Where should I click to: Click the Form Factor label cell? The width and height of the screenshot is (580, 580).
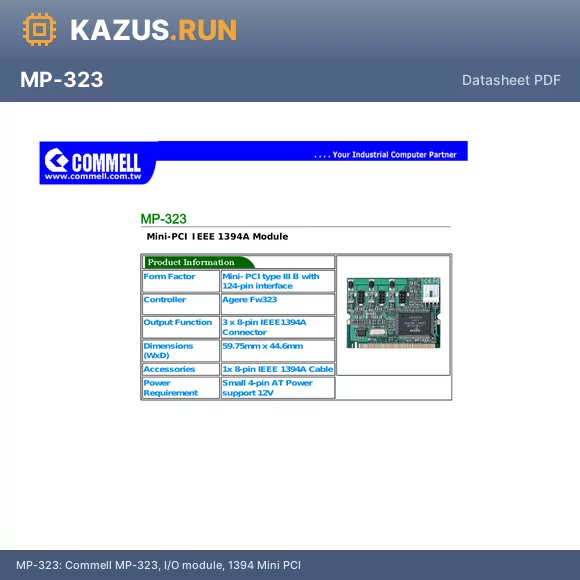pos(181,281)
